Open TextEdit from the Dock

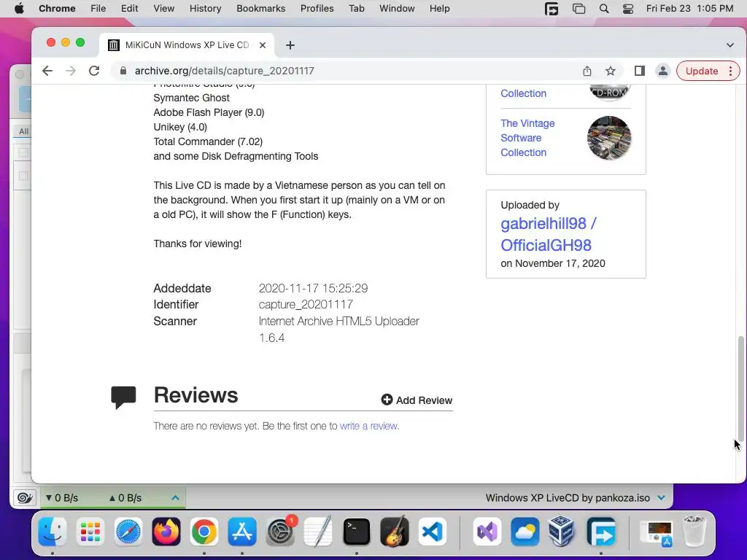[x=318, y=532]
